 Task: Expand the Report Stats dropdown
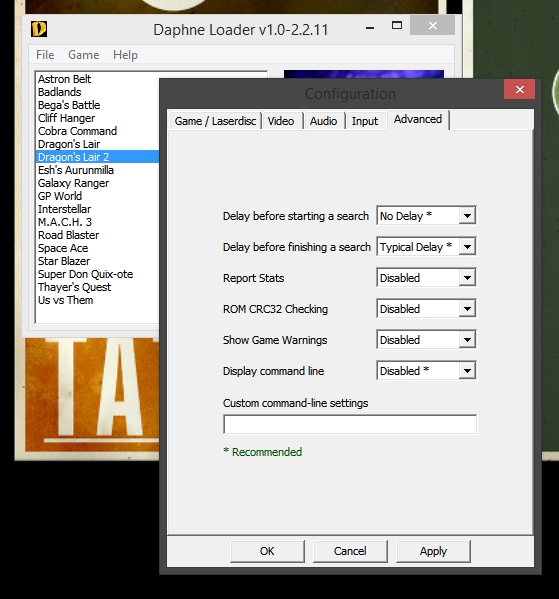[426, 278]
